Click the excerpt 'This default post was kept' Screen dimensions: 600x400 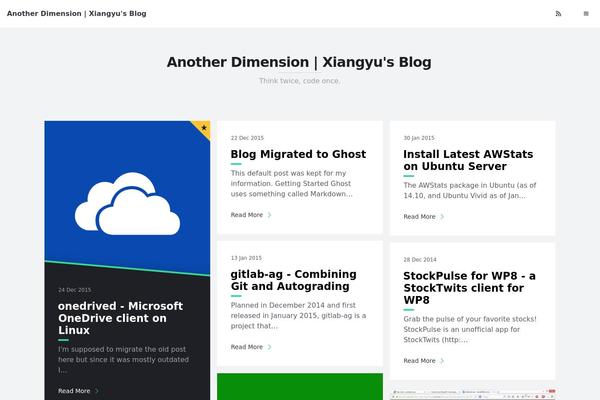coord(292,183)
